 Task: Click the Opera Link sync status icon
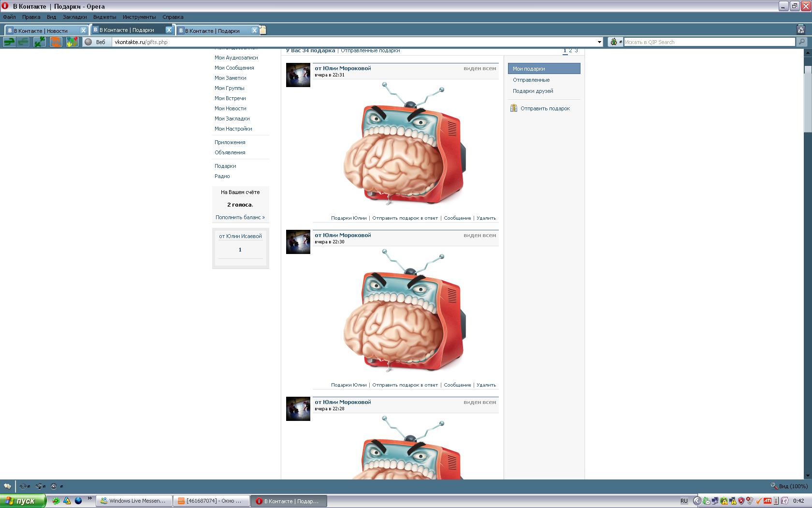pos(24,486)
